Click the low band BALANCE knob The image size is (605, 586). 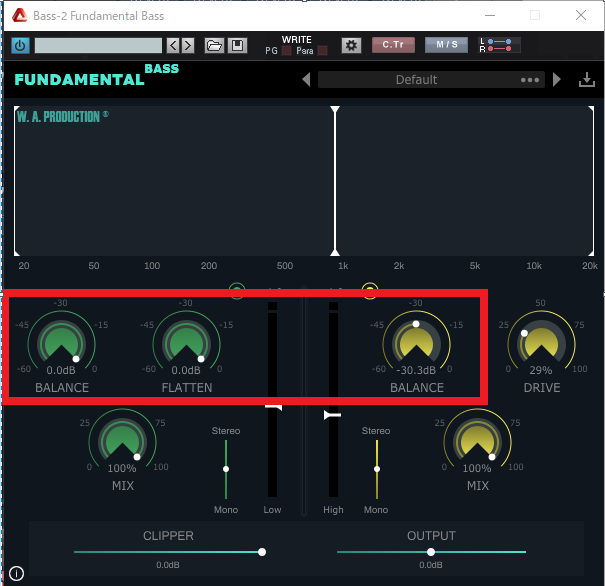pyautogui.click(x=61, y=343)
